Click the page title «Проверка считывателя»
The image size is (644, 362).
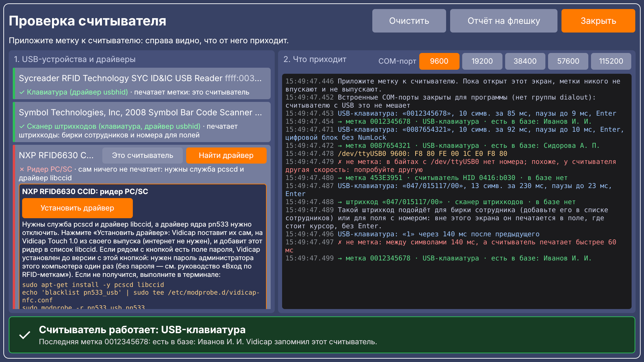[87, 21]
